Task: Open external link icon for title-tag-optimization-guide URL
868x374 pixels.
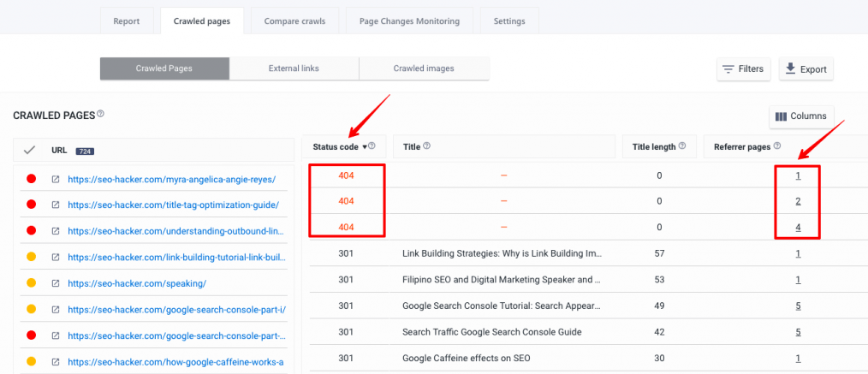Action: [x=56, y=205]
